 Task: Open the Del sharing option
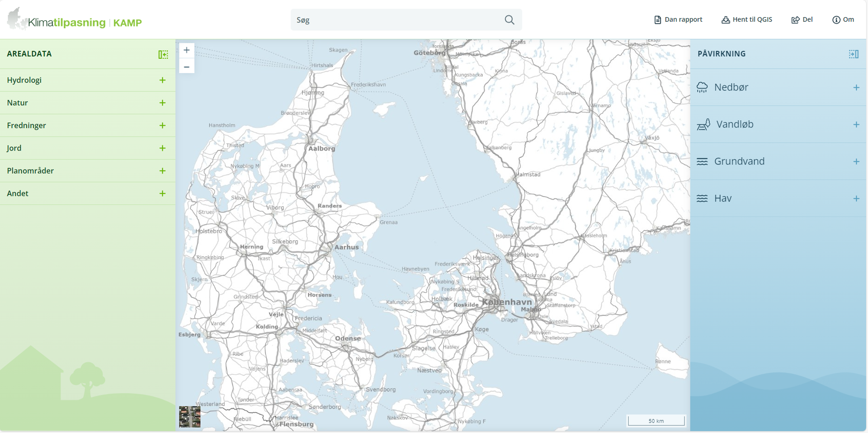click(x=802, y=19)
